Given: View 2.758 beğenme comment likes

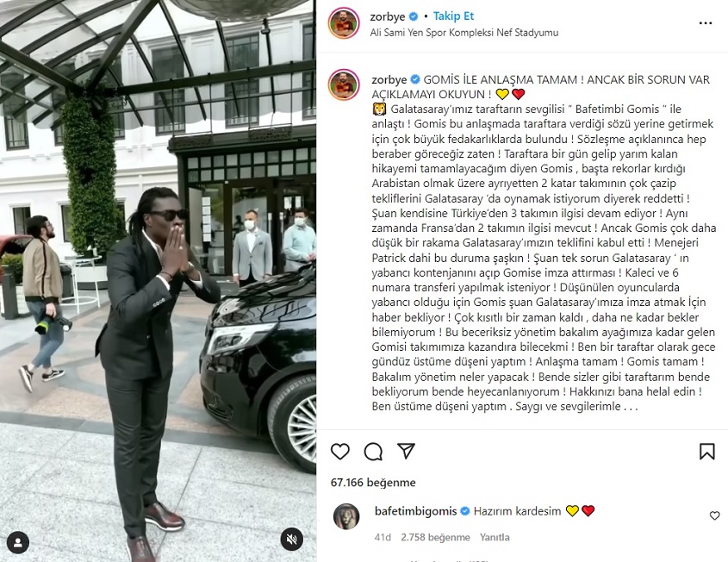Looking at the screenshot, I should pos(435,537).
